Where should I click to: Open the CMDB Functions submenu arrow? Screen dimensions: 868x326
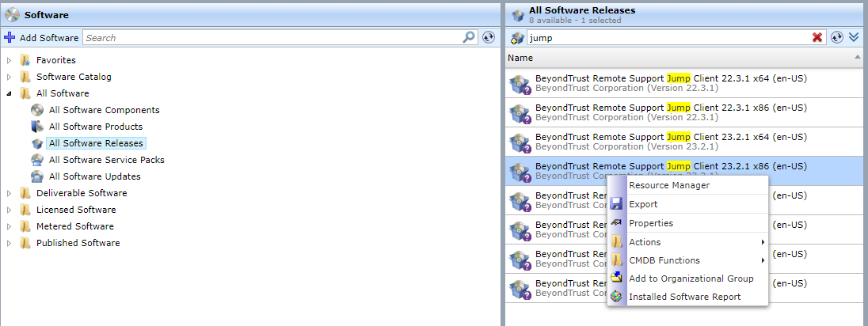click(x=763, y=260)
